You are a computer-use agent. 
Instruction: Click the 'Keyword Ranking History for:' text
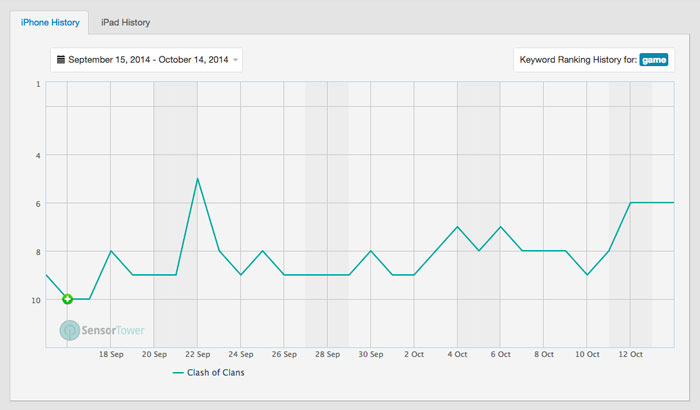pyautogui.click(x=578, y=60)
